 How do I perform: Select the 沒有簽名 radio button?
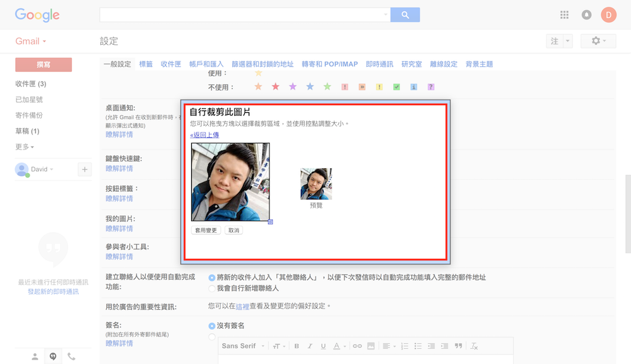(212, 326)
